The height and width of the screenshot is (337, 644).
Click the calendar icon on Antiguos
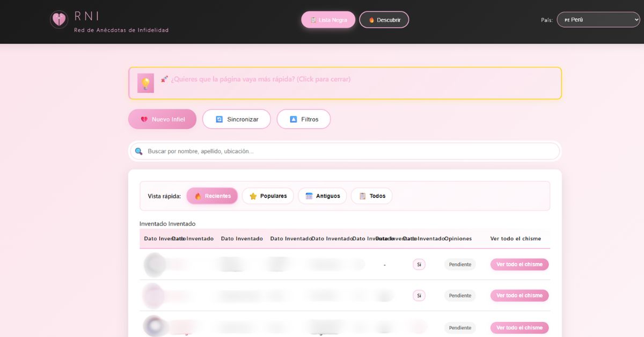310,195
